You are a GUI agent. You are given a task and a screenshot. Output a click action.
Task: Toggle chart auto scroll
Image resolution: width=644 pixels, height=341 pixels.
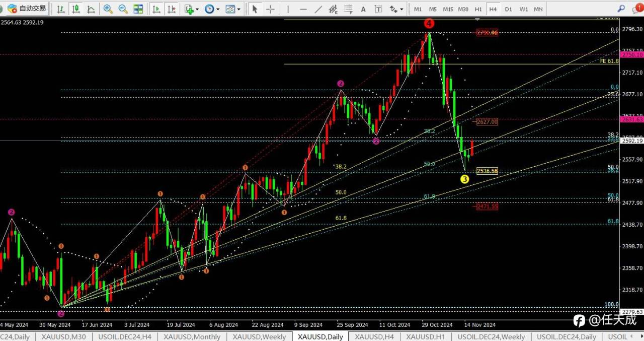pos(156,9)
